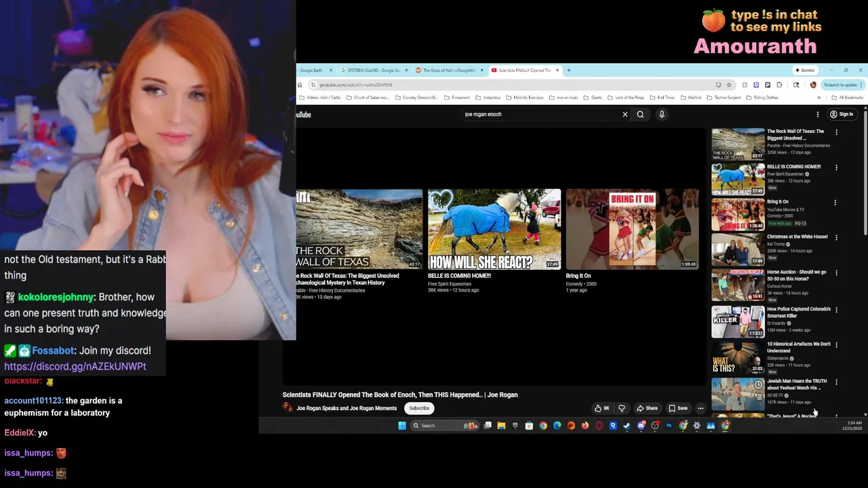Open Photoshop from the taskbar
868x488 pixels.
tap(669, 426)
